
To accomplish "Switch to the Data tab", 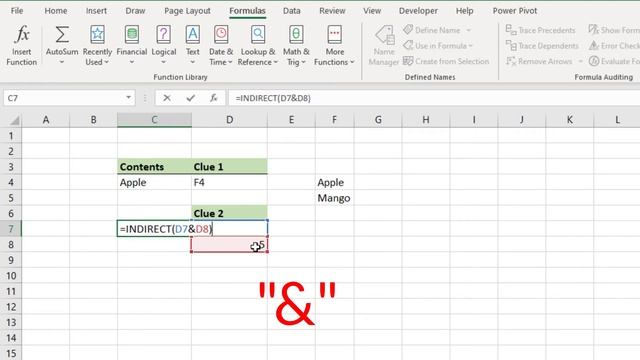I will pos(291,11).
